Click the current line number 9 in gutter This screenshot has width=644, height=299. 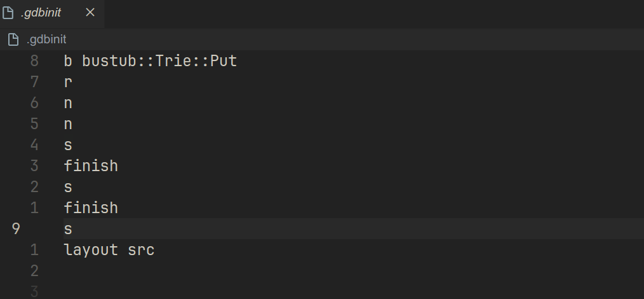16,229
